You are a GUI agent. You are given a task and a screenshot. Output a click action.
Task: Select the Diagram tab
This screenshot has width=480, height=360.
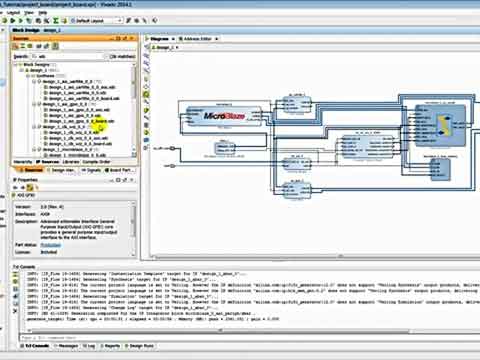(160, 39)
